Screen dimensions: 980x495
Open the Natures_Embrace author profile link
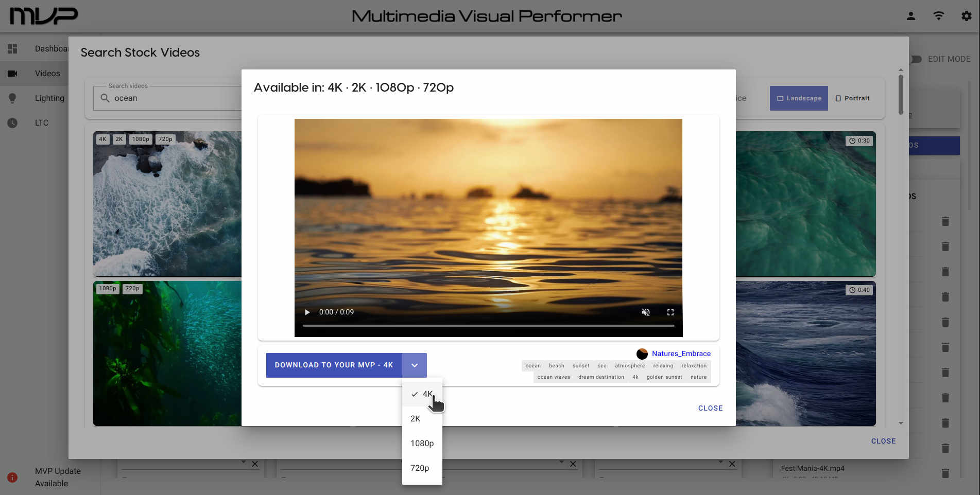click(681, 353)
